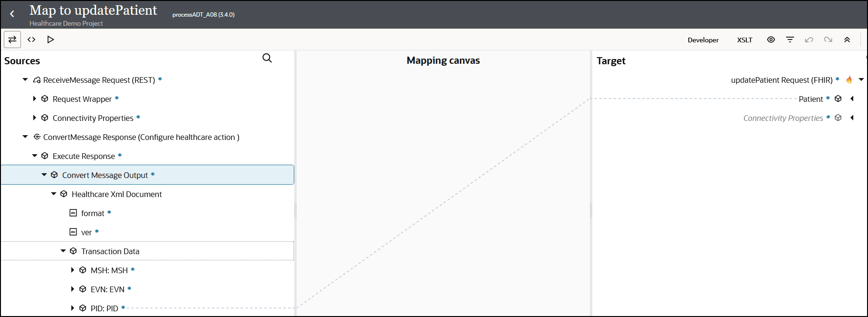Click the FHIR flame icon
The height and width of the screenshot is (317, 868).
tap(849, 79)
